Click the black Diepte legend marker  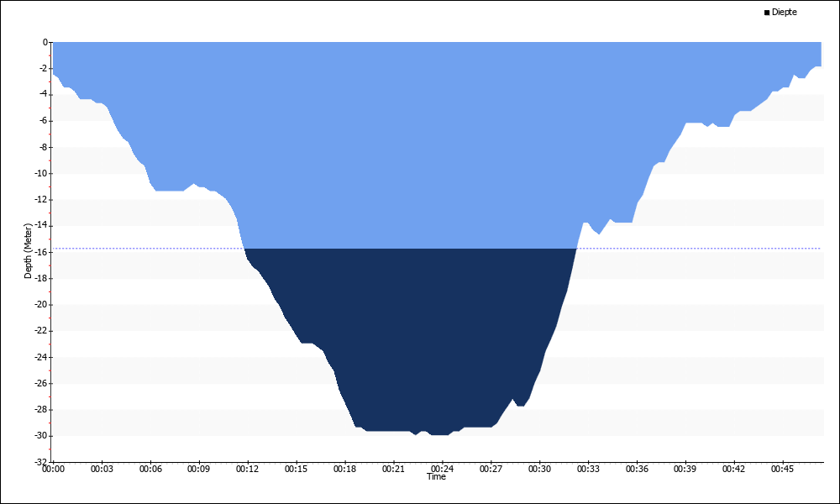(767, 13)
